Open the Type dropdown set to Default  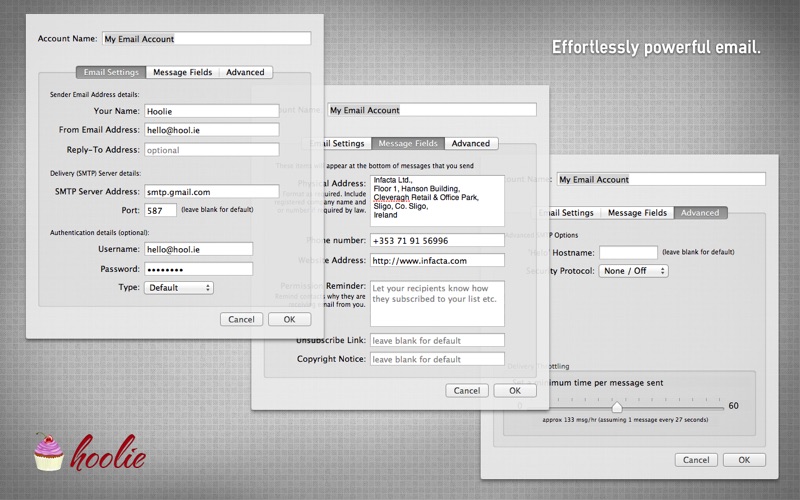179,288
